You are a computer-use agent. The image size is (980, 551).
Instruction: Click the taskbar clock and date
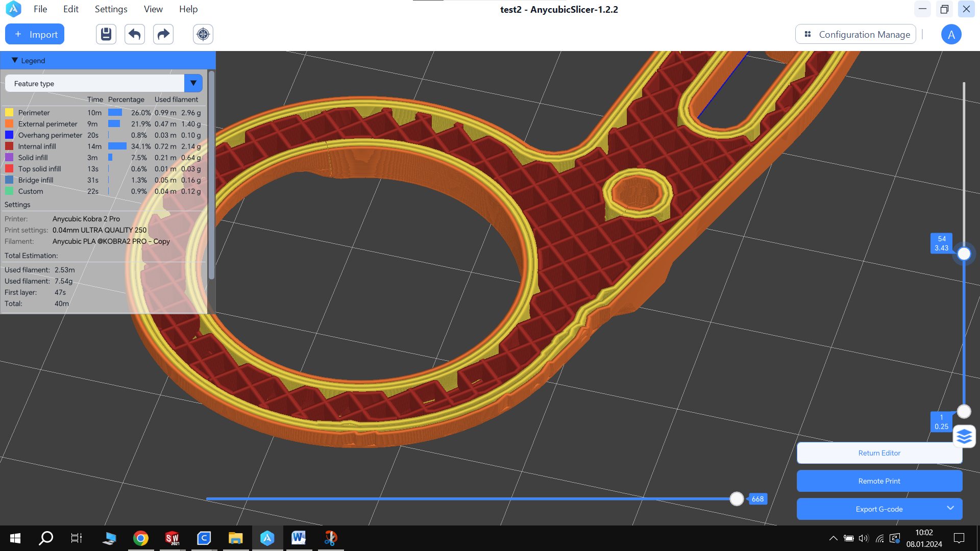[924, 538]
